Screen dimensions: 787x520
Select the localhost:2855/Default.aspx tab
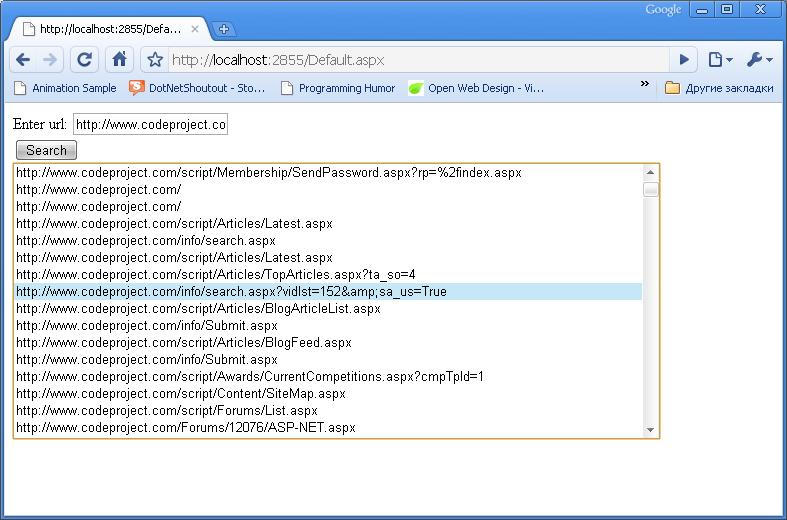(x=108, y=29)
